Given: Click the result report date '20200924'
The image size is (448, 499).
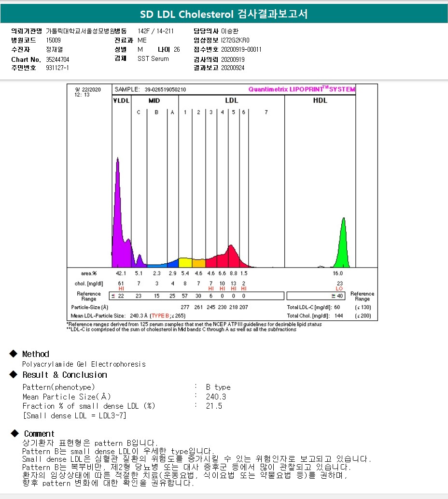Looking at the screenshot, I should tap(233, 68).
